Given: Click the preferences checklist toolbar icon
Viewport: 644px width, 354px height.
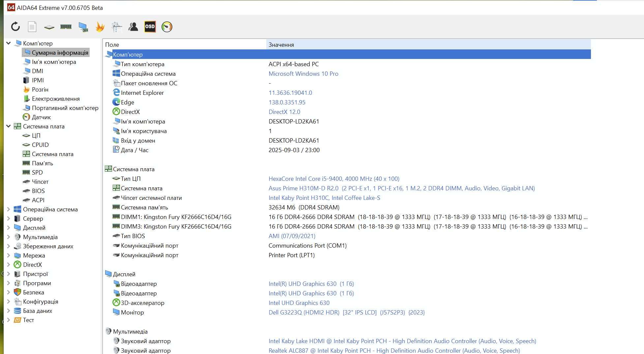Looking at the screenshot, I should click(x=117, y=27).
